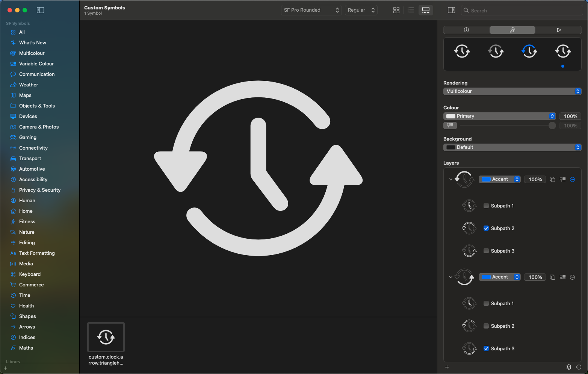588x374 pixels.
Task: Click the colour opacity slider knob
Action: click(x=552, y=126)
